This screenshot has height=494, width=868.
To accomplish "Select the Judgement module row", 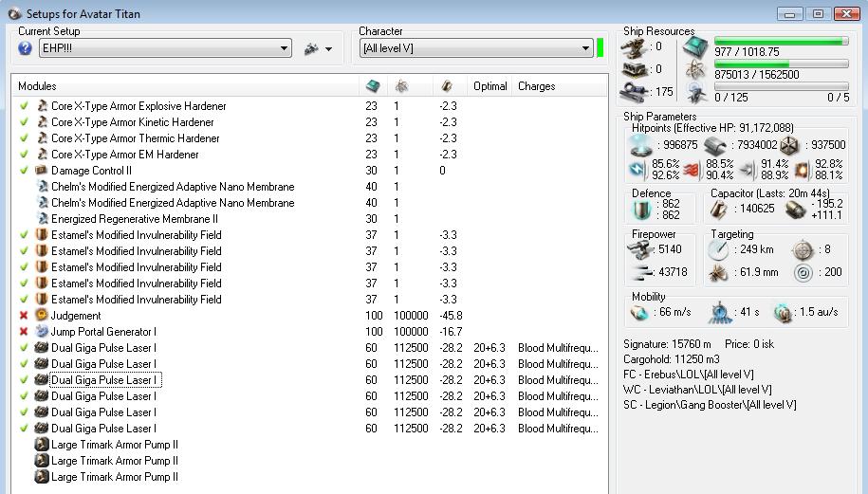I will pos(310,316).
